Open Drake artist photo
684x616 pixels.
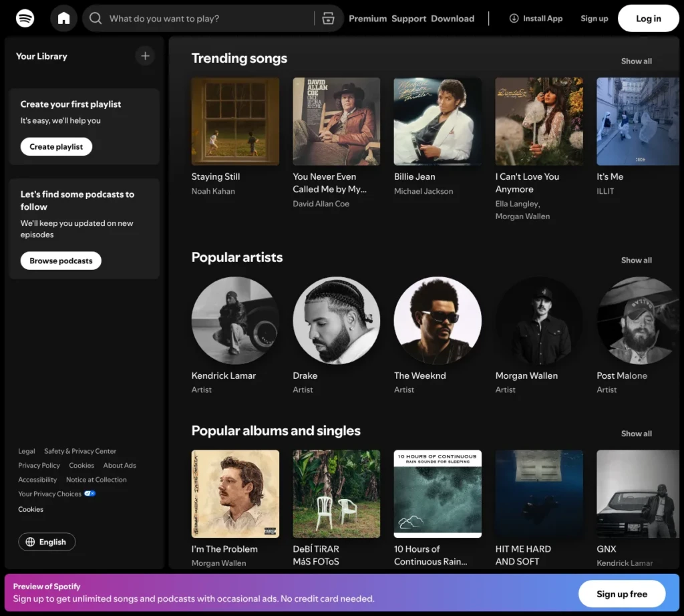coord(337,320)
